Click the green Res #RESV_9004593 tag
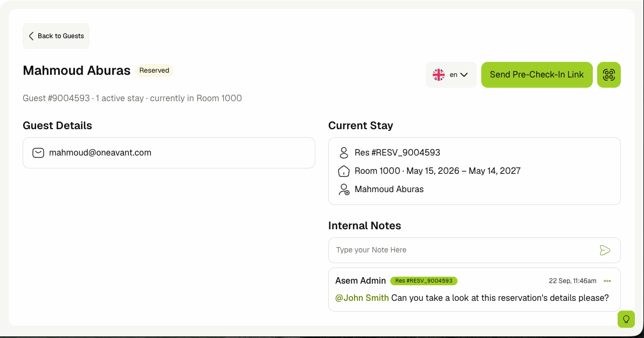This screenshot has height=338, width=644. [424, 281]
